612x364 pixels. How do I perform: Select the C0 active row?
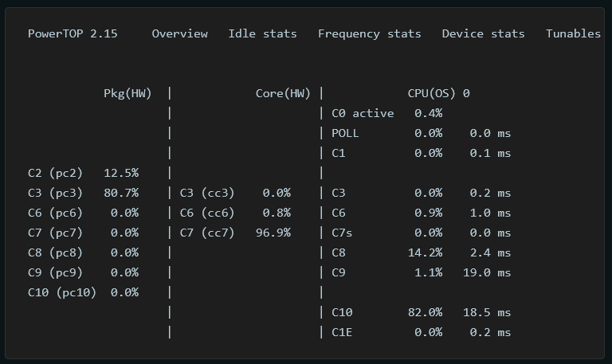coord(386,114)
